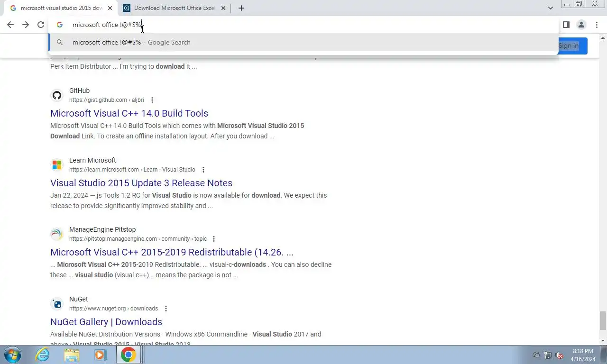Open more options for the NuGet result
This screenshot has width=607, height=364.
(166, 309)
